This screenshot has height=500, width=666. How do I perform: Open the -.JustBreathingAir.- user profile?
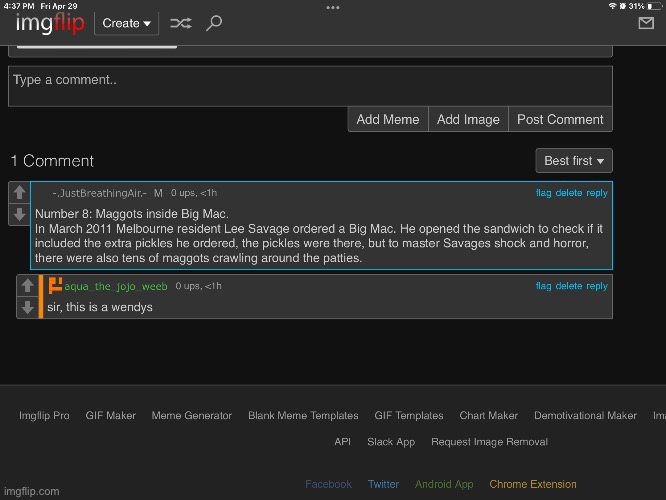pyautogui.click(x=99, y=193)
